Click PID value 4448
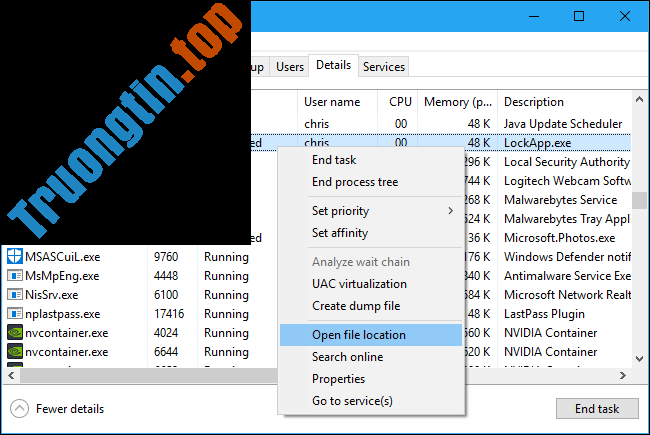Viewport: 650px width, 435px height. point(166,276)
